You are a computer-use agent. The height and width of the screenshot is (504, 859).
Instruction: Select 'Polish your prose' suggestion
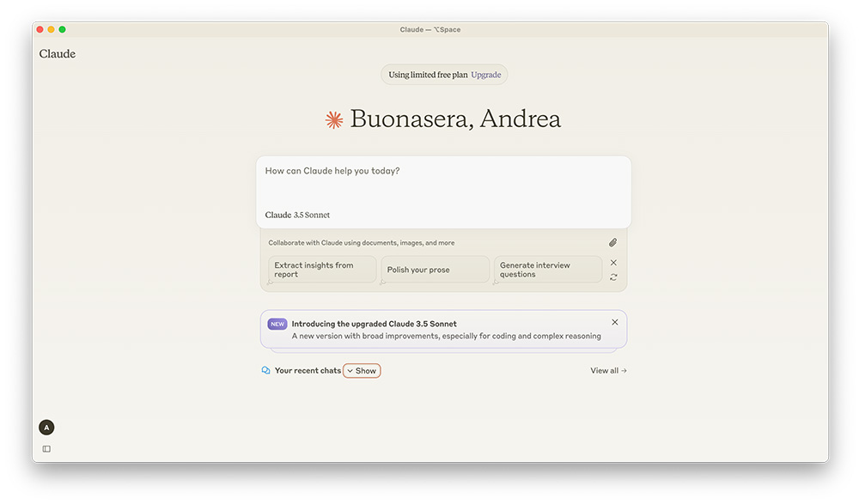click(x=435, y=270)
